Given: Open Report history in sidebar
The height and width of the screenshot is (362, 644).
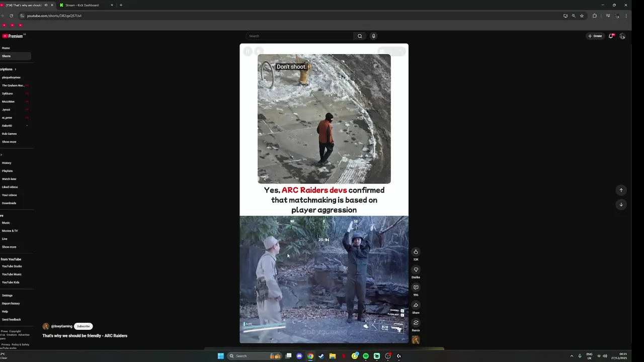Looking at the screenshot, I should pyautogui.click(x=11, y=304).
